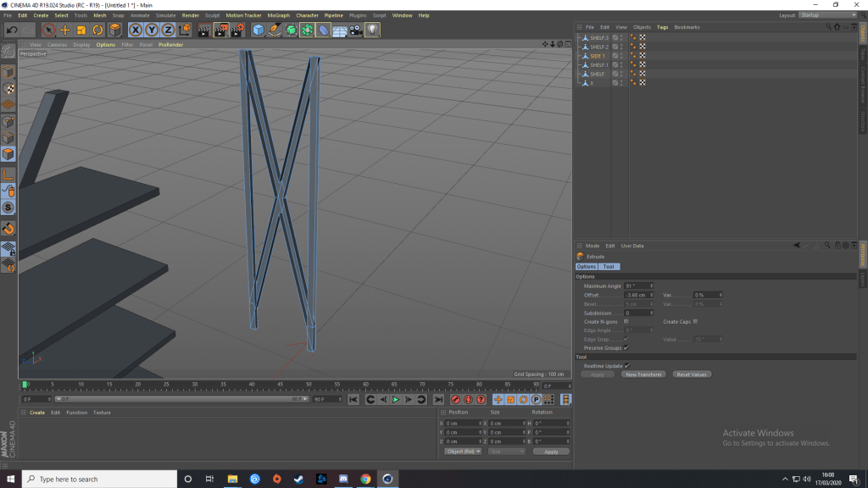Click the Undo arrow icon
Image resolution: width=868 pixels, height=488 pixels.
coord(11,30)
